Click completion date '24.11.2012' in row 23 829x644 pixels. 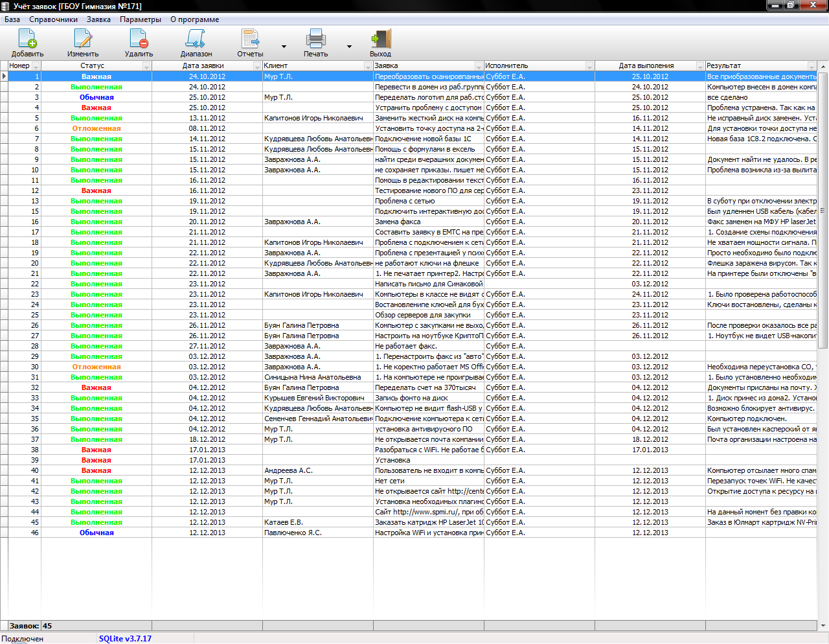[x=650, y=294]
